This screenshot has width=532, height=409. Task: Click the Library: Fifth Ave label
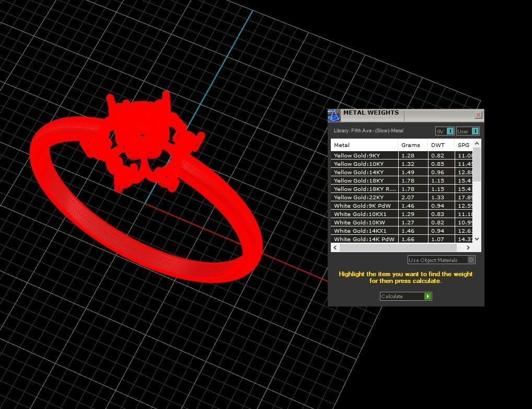[368, 131]
